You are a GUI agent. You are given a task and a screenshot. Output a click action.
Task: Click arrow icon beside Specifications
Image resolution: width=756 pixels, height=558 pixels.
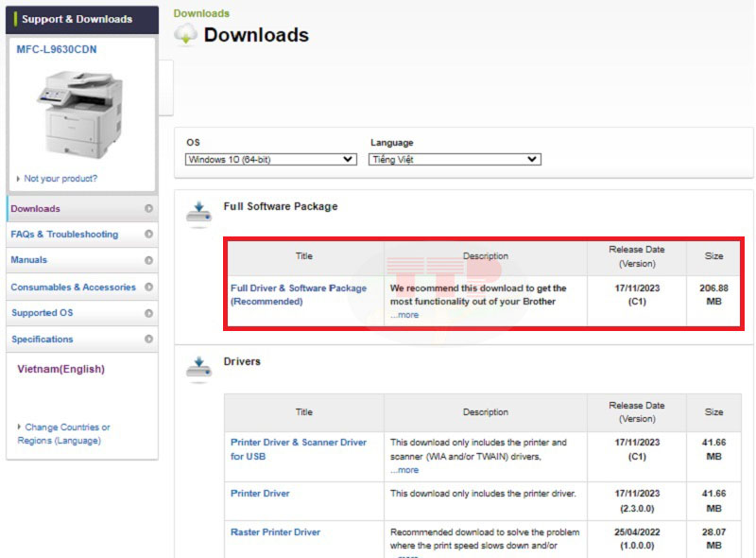pos(148,339)
